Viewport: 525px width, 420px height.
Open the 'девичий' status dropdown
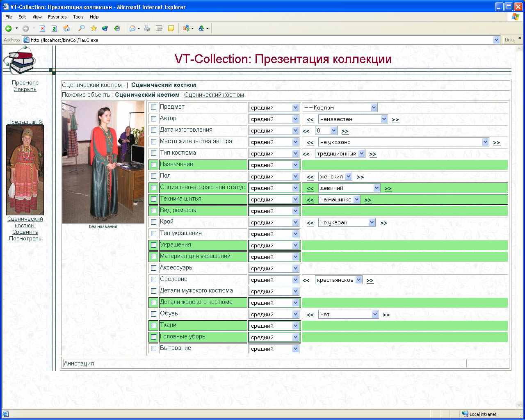pos(349,188)
